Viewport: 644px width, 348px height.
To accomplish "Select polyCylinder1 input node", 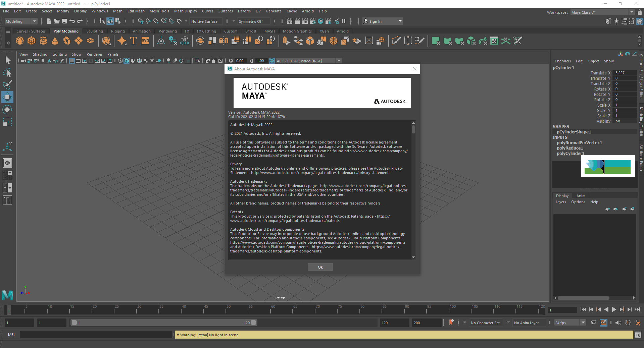I will 571,153.
